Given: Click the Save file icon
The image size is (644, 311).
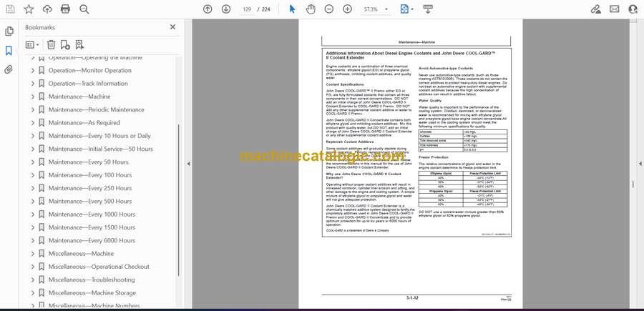Looking at the screenshot, I should pos(10,9).
